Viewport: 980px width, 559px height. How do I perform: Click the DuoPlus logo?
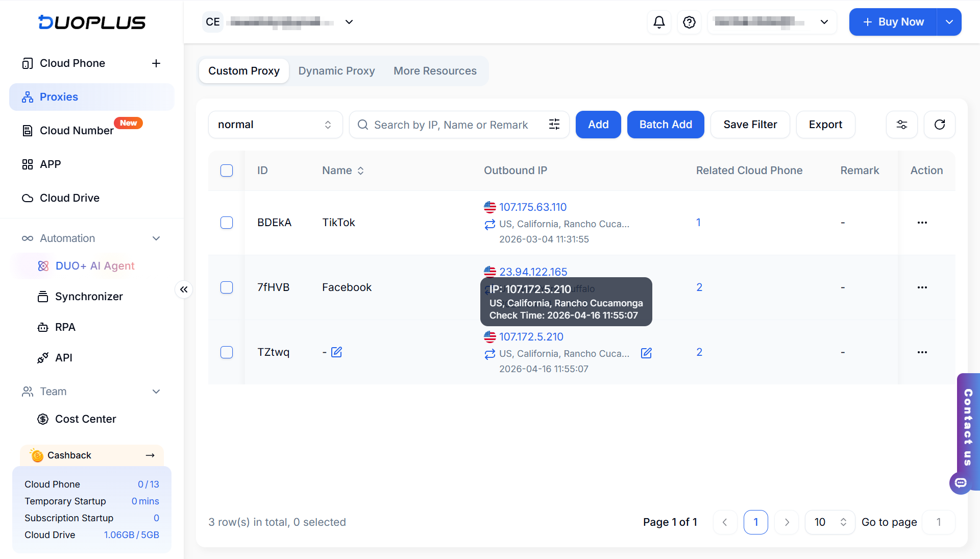tap(92, 22)
